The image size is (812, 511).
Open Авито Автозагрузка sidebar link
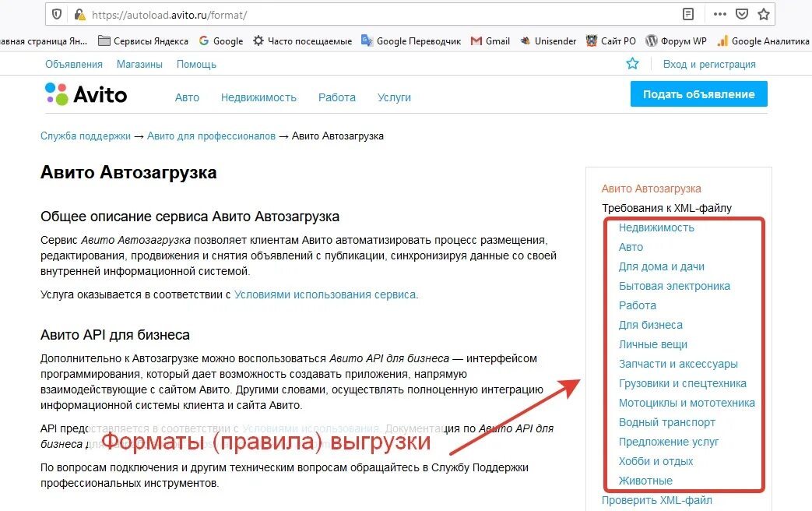pos(651,189)
